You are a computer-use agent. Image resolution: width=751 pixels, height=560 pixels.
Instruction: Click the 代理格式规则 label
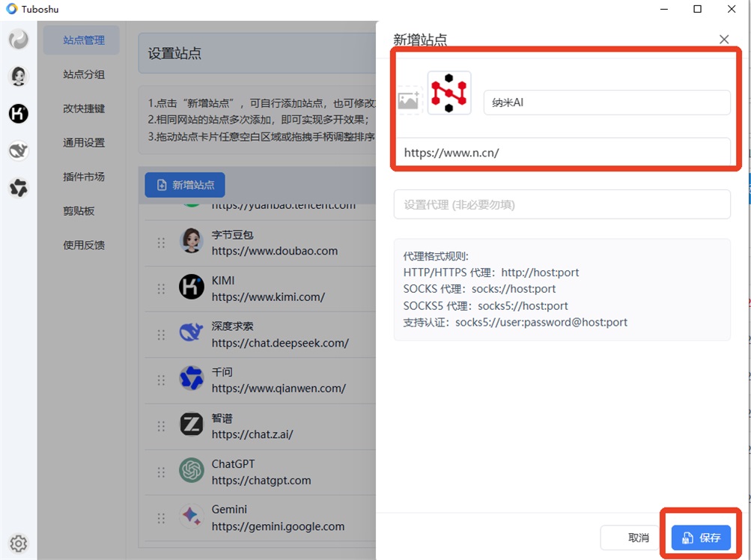436,256
